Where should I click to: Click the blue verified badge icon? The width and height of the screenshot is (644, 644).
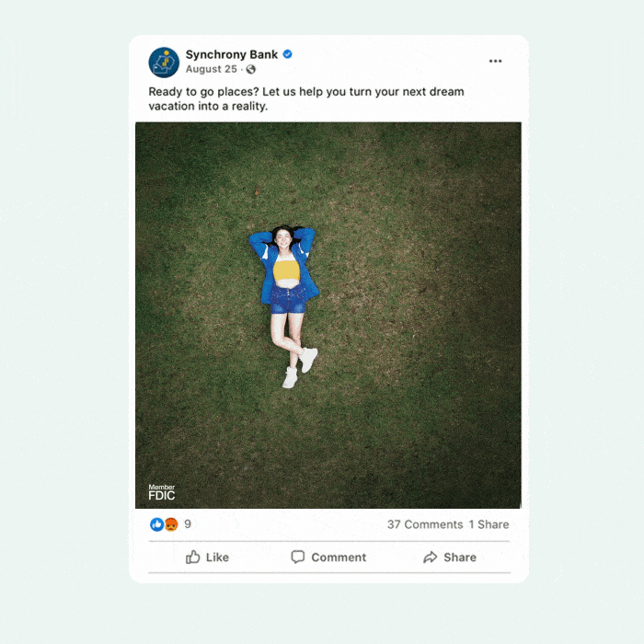pyautogui.click(x=287, y=54)
